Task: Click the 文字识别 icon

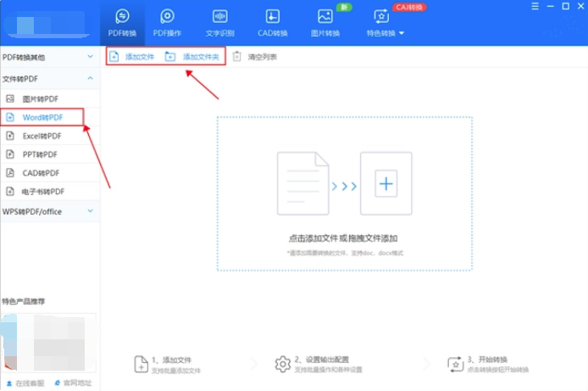Action: (x=220, y=16)
